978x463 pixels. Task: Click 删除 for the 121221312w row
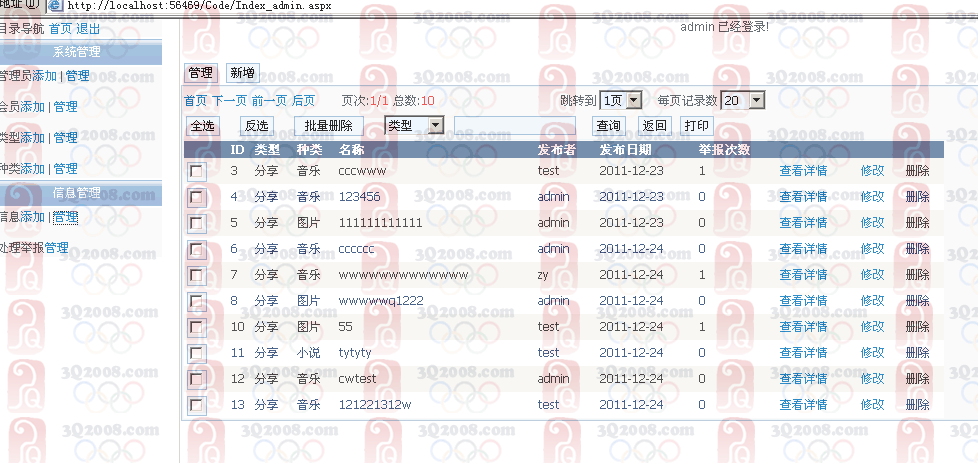click(x=917, y=405)
